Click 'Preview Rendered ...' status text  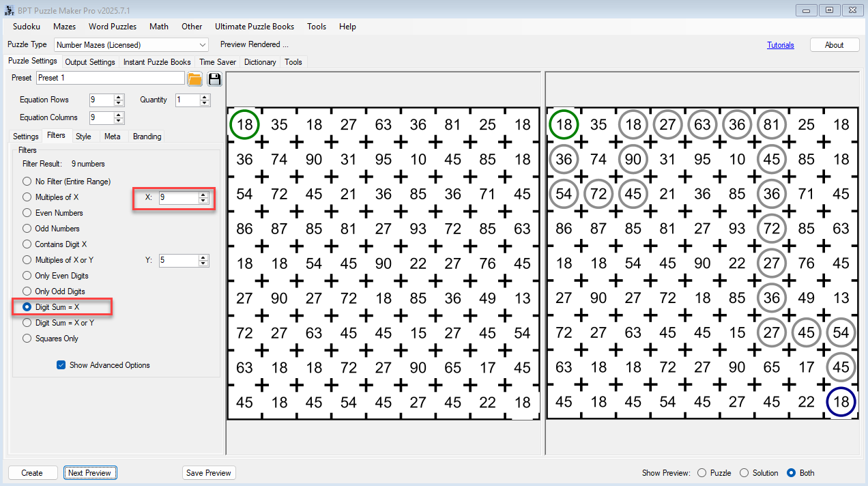[255, 44]
